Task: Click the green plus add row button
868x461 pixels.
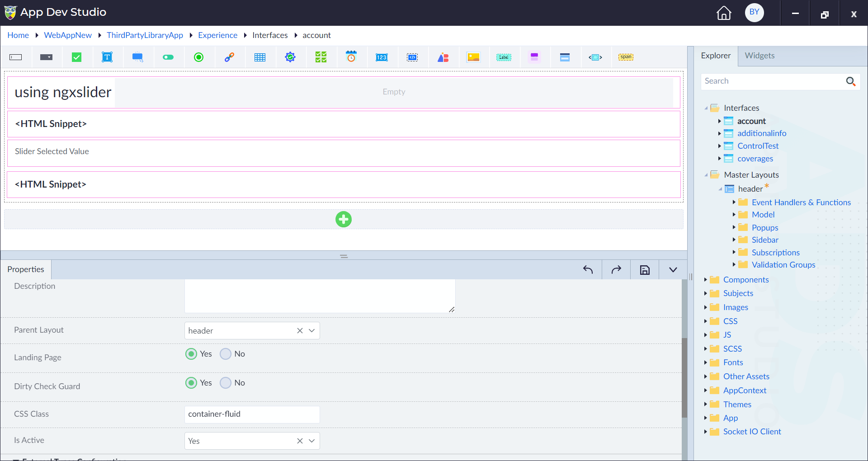Action: point(344,219)
